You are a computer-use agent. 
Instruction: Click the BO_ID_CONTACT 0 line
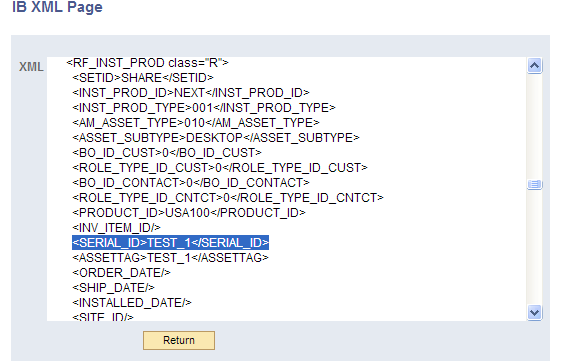pos(191,183)
